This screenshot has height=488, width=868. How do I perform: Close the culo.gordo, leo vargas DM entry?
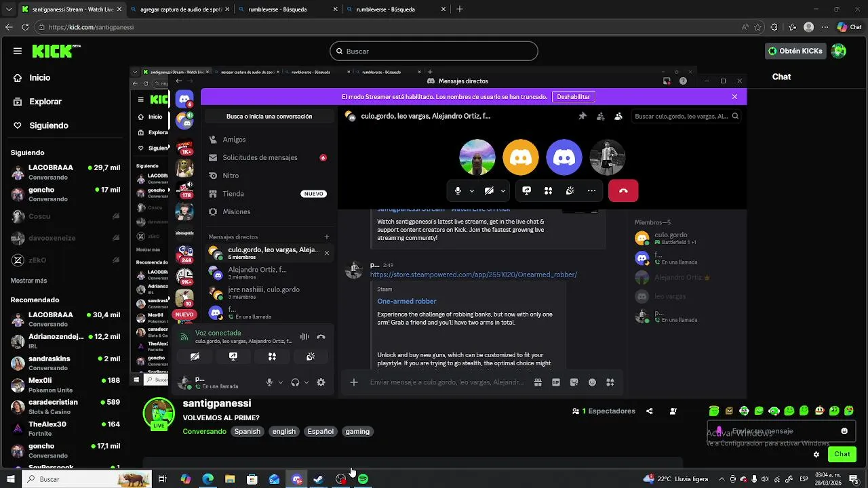327,253
